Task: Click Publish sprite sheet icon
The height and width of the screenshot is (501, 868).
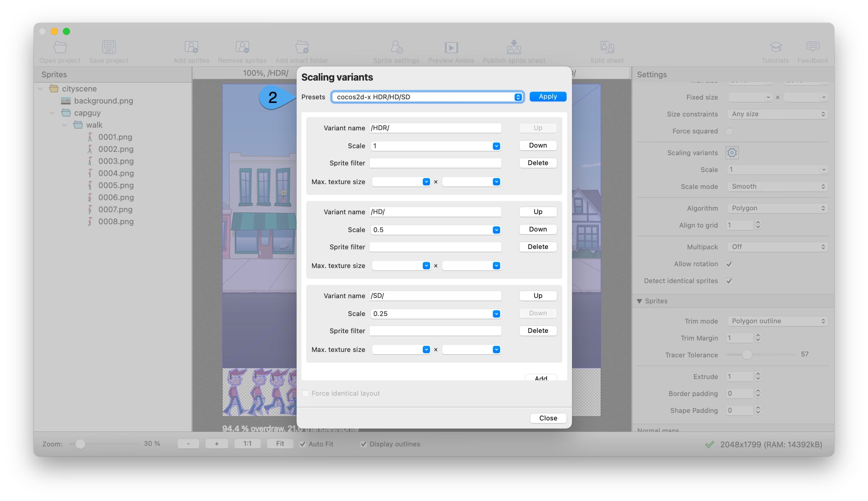Action: [513, 47]
